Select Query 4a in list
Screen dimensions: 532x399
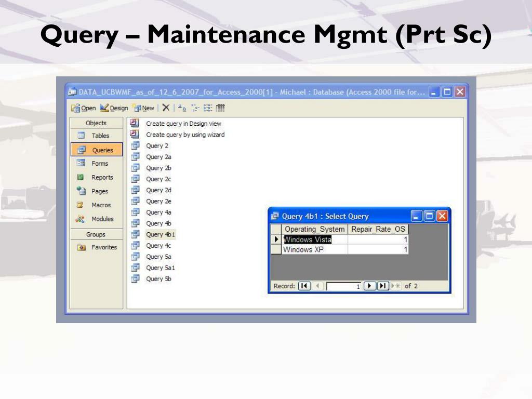(158, 212)
